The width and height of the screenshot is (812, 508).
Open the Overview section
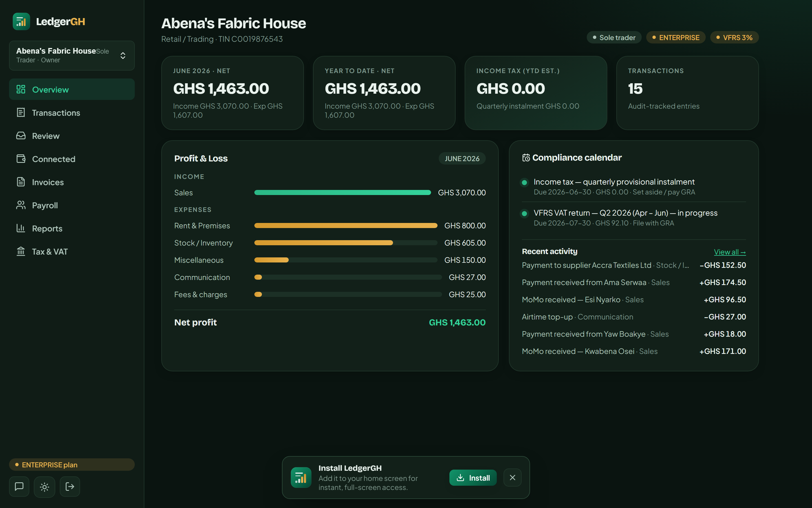tap(72, 89)
